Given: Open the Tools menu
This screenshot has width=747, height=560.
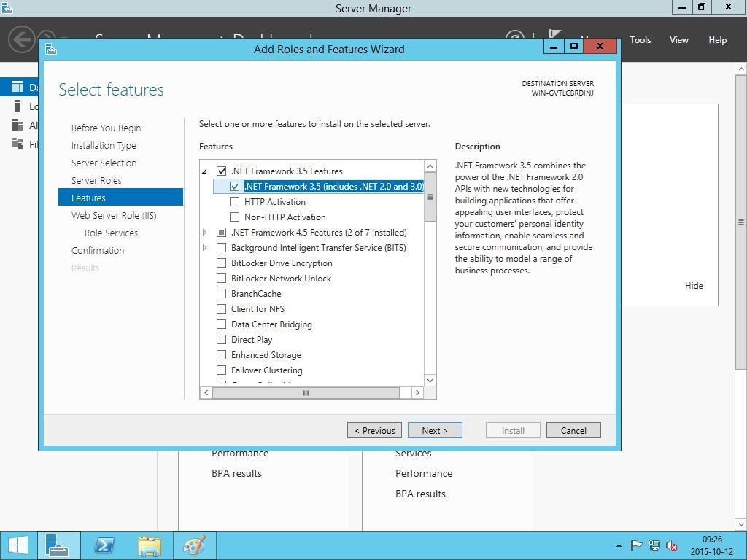Looking at the screenshot, I should tap(640, 40).
